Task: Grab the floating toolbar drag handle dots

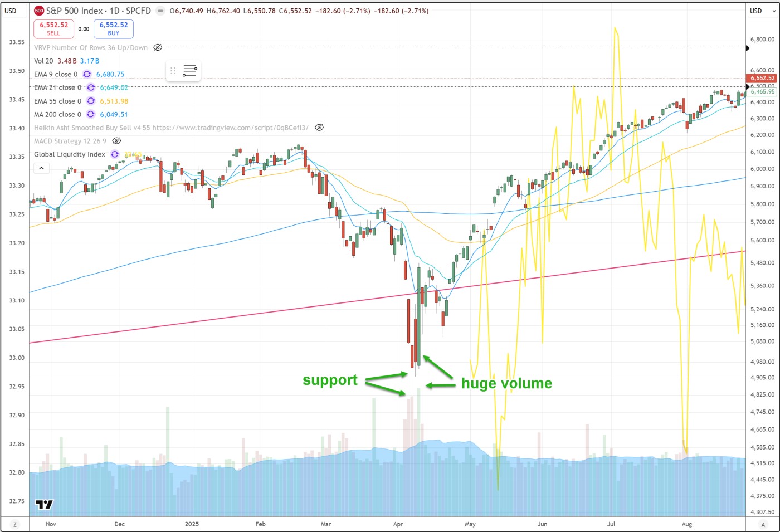Action: [173, 71]
